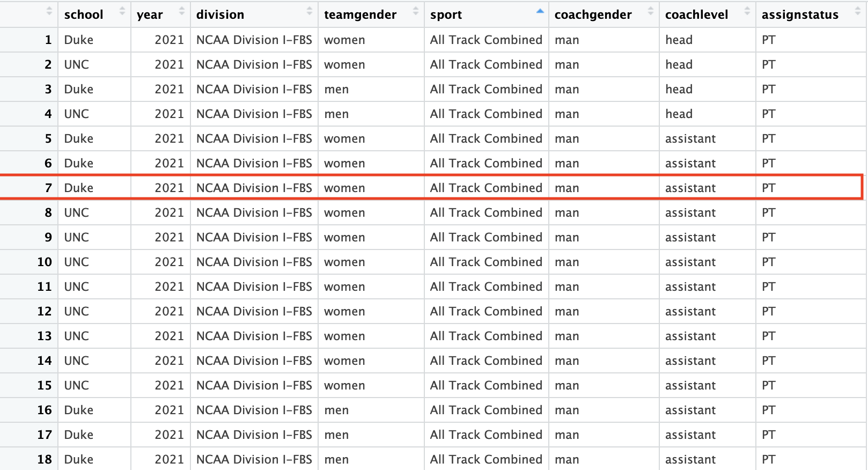This screenshot has width=868, height=470.
Task: Sort the teamgender column via its arrows
Action: pos(416,11)
